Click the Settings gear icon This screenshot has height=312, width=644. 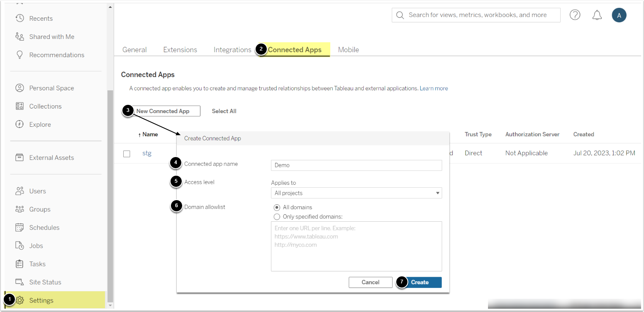[20, 300]
